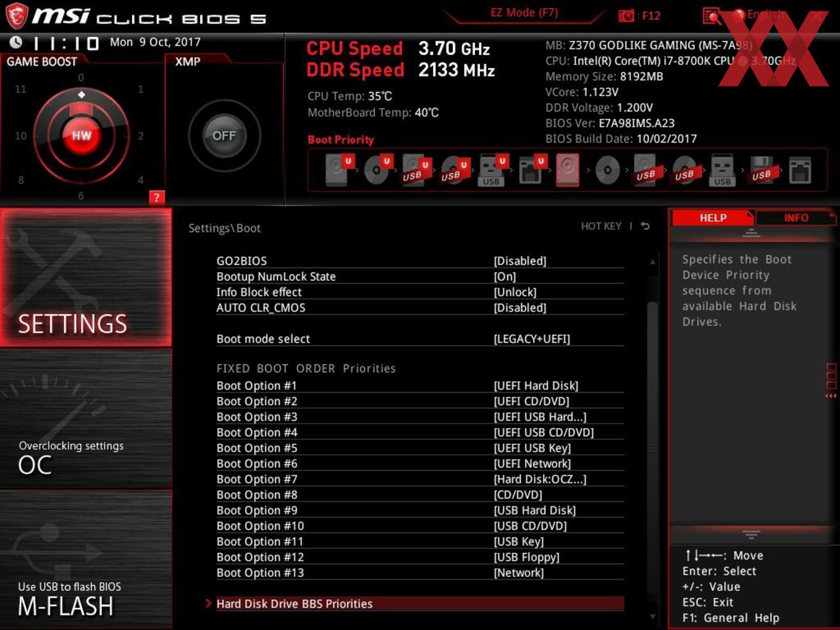
Task: Change Boot Option #12 USB Floppy value
Action: (527, 557)
